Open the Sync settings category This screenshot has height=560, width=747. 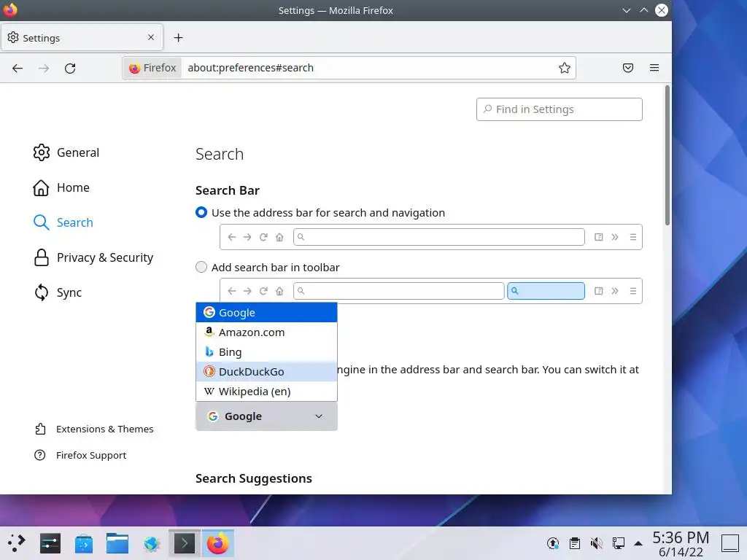coord(57,292)
